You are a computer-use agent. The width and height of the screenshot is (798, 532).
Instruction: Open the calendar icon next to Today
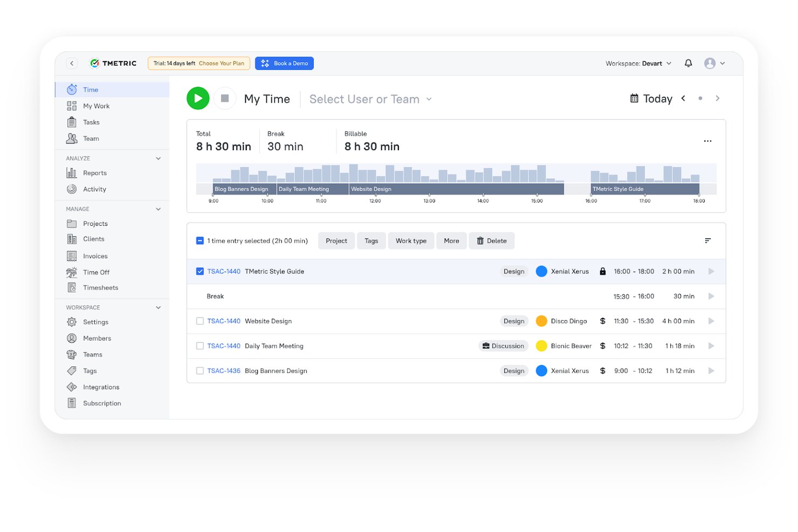[x=634, y=99]
